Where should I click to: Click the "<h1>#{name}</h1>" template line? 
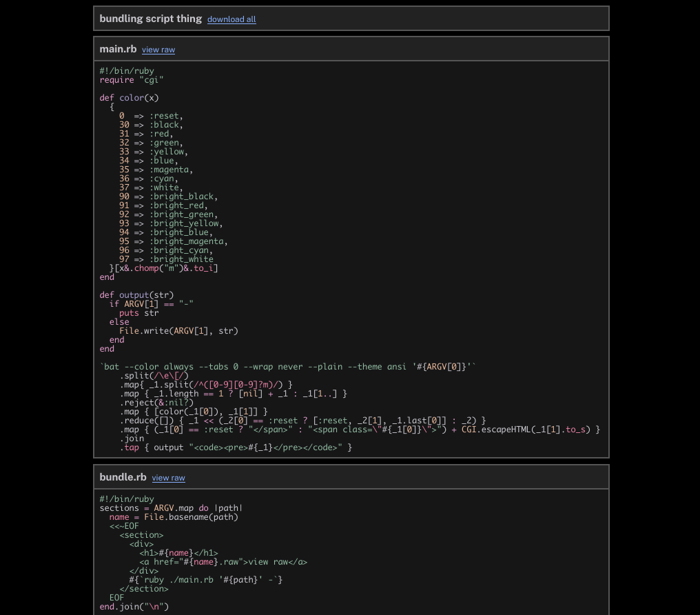(178, 553)
